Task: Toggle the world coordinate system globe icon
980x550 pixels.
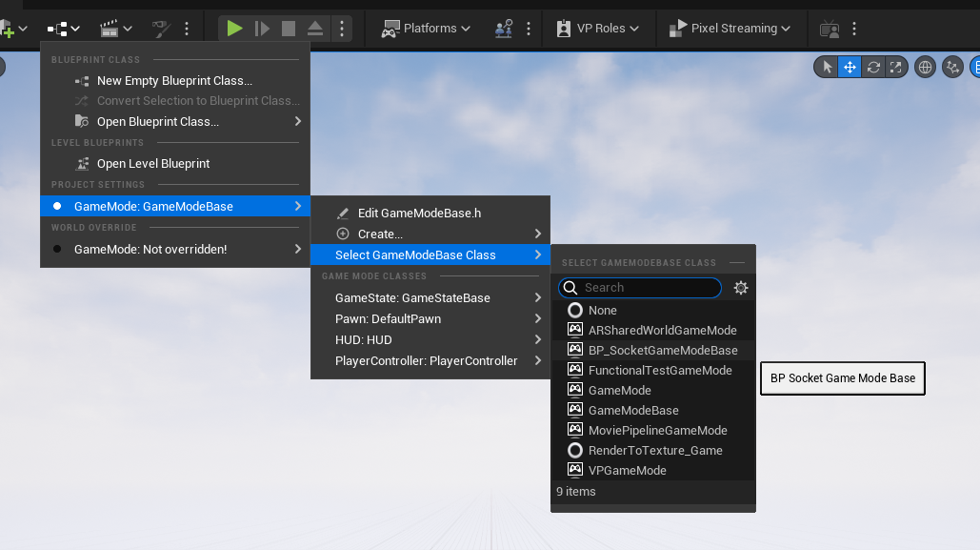Action: point(924,67)
